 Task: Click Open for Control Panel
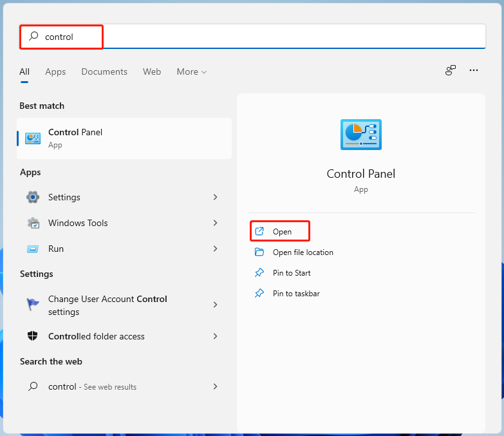coord(280,231)
